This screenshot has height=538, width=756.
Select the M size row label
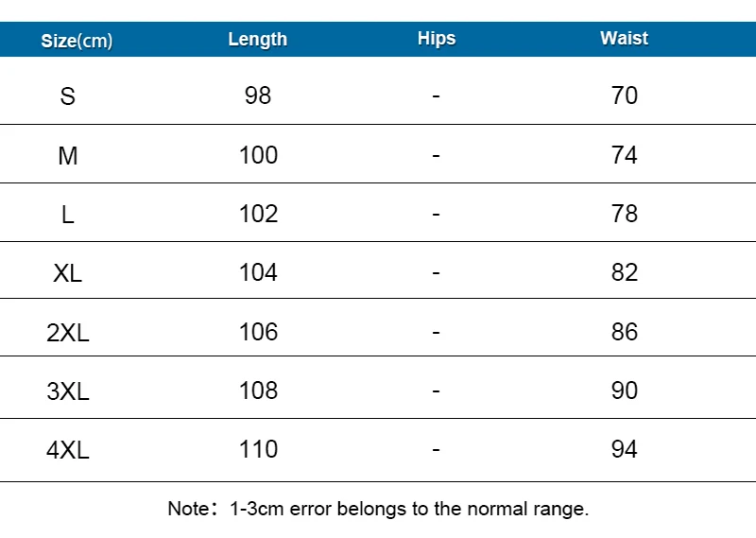[67, 156]
